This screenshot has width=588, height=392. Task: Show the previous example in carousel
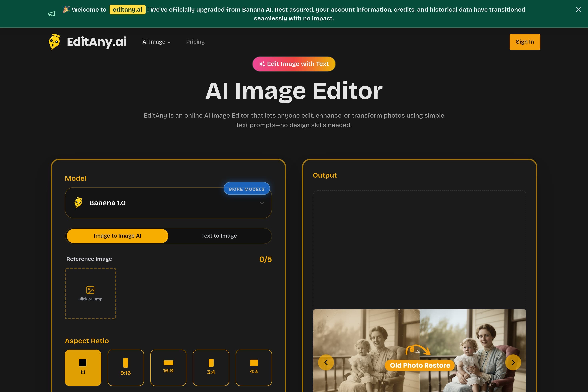coord(326,362)
